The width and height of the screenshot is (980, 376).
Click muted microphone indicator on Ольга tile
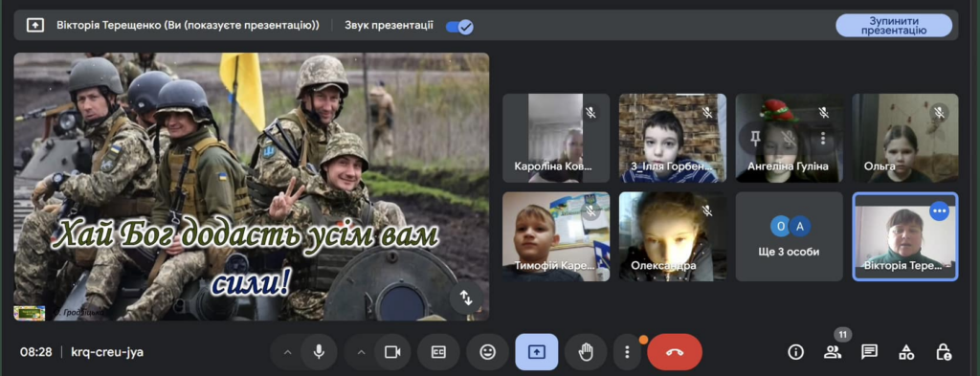point(939,113)
